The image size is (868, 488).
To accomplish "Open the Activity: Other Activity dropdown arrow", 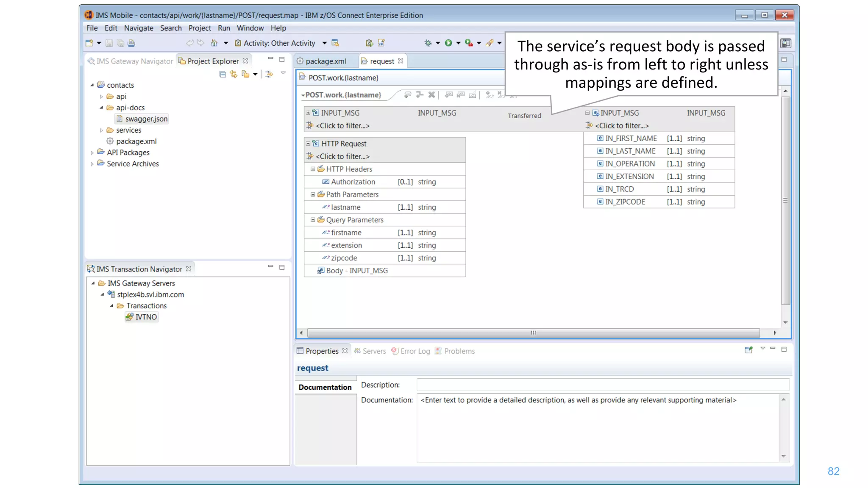I will point(324,43).
